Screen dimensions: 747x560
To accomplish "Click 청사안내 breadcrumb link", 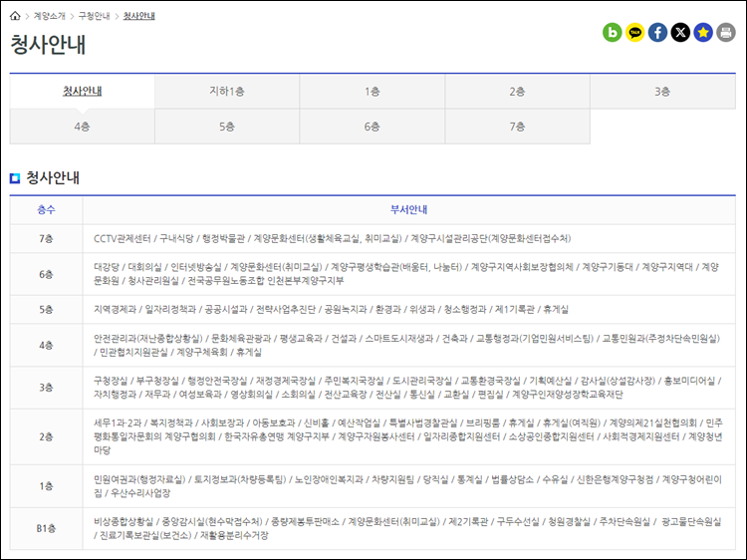I will pyautogui.click(x=139, y=16).
